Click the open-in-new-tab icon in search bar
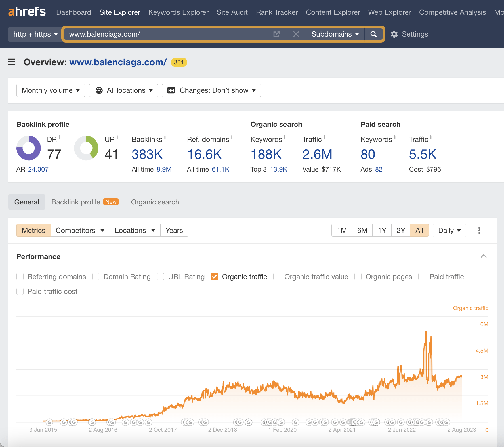Image resolution: width=504 pixels, height=447 pixels. [x=276, y=34]
